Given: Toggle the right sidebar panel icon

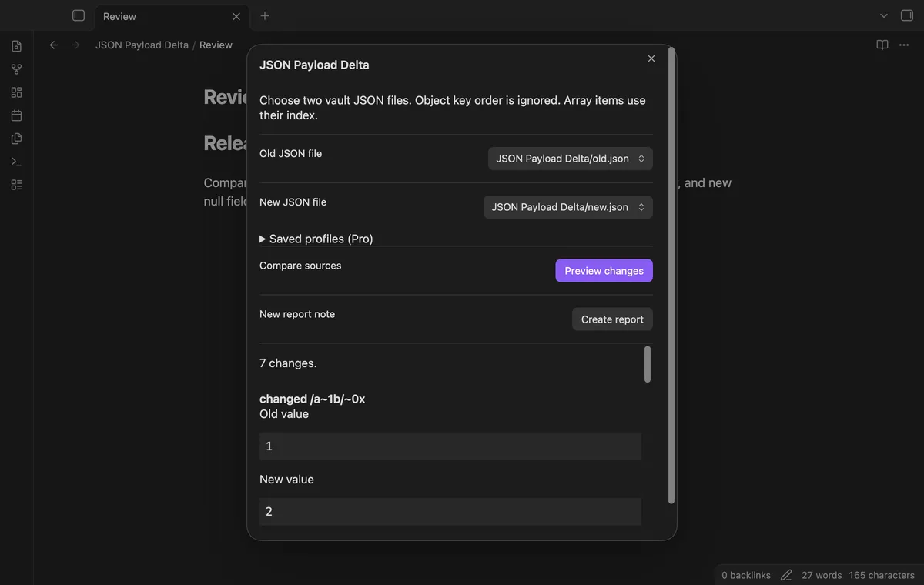Looking at the screenshot, I should click(x=907, y=15).
